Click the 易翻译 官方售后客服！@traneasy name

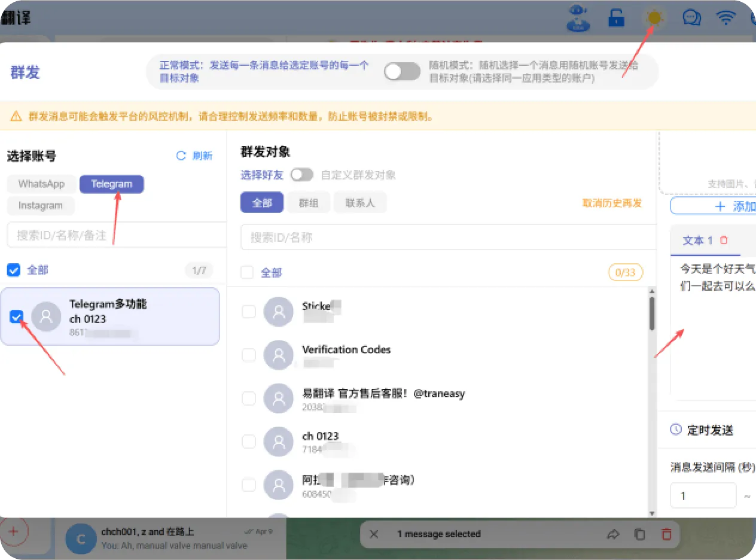click(383, 393)
